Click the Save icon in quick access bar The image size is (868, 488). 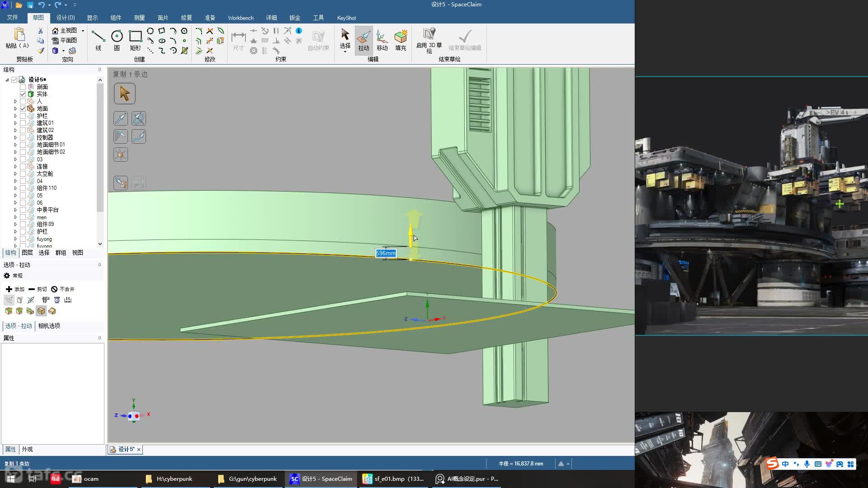[30, 5]
